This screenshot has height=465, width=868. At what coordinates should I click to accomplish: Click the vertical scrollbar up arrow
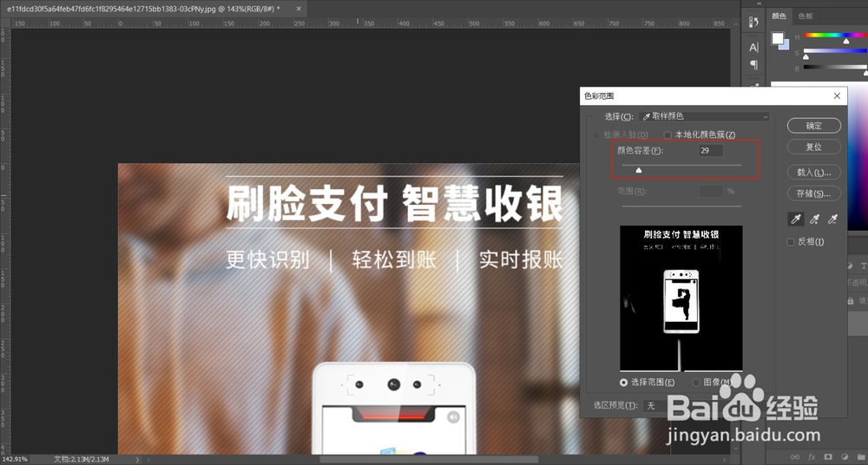coord(736,24)
